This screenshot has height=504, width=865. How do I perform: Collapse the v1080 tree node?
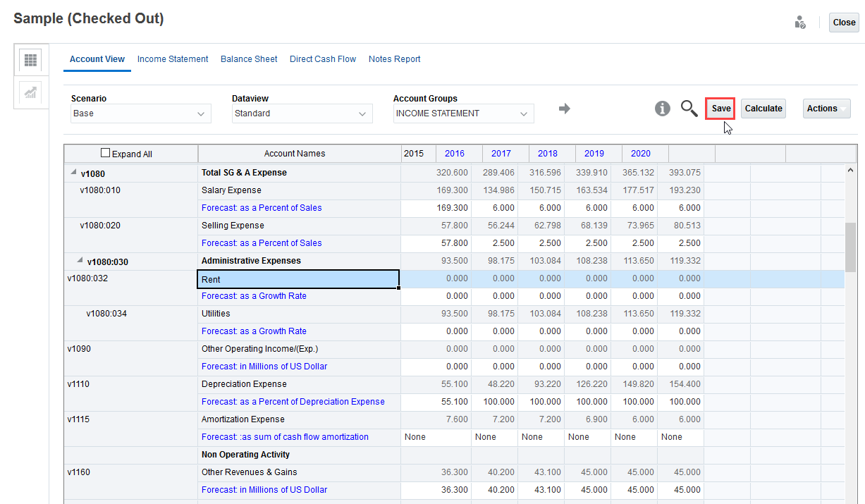[x=73, y=173]
